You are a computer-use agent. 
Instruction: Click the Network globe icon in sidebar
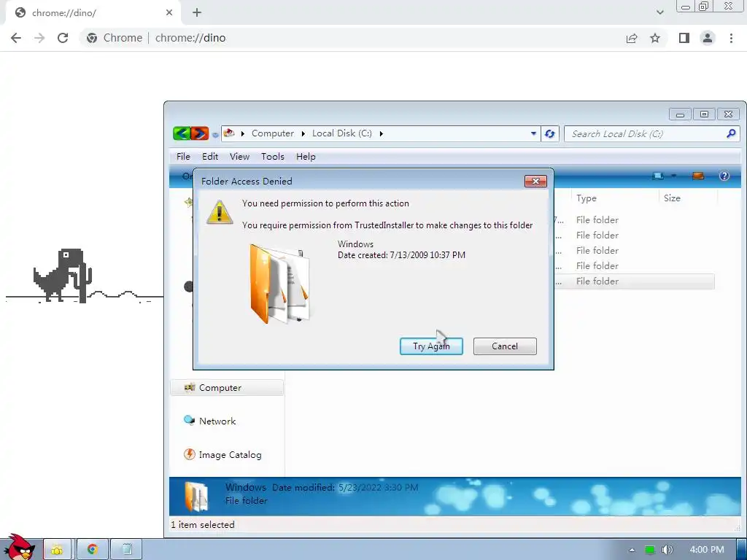pos(189,421)
